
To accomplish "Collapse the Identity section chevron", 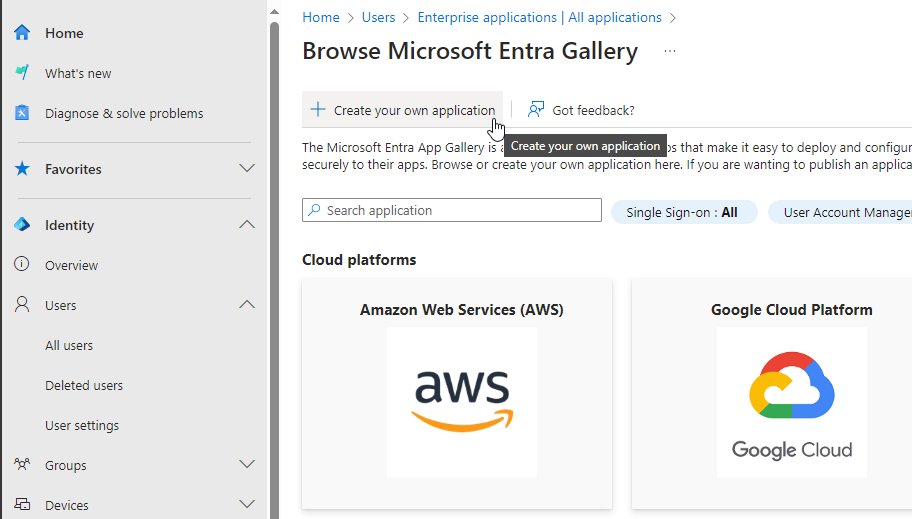I will pyautogui.click(x=247, y=225).
